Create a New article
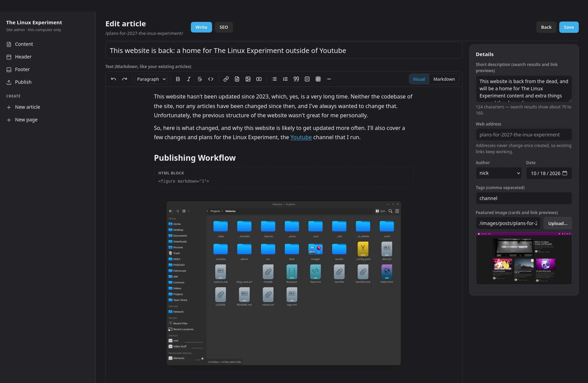 48,107
